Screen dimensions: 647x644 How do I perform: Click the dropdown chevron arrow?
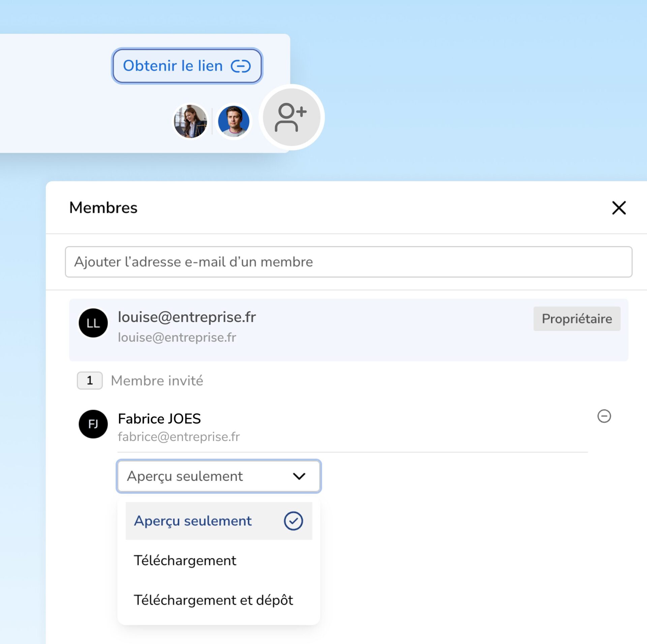[x=299, y=476]
